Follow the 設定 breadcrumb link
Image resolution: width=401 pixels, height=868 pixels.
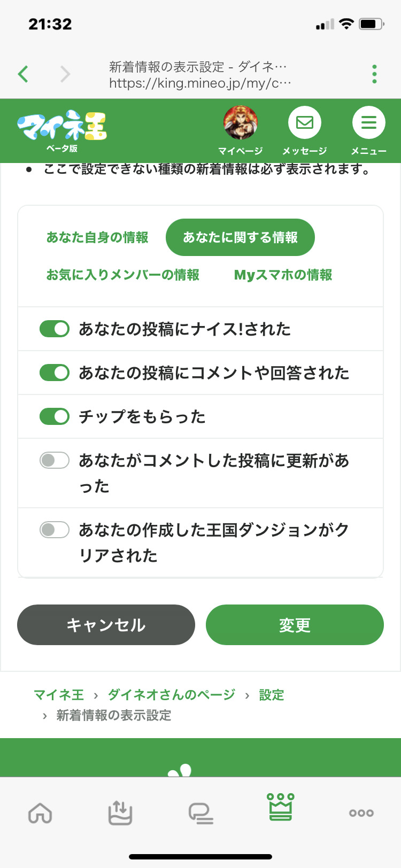(271, 695)
